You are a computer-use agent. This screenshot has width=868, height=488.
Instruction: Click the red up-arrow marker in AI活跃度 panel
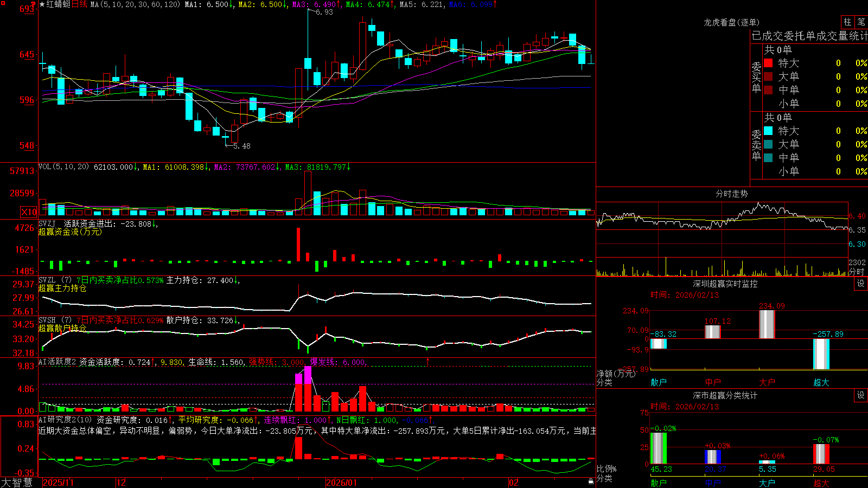[x=427, y=361]
